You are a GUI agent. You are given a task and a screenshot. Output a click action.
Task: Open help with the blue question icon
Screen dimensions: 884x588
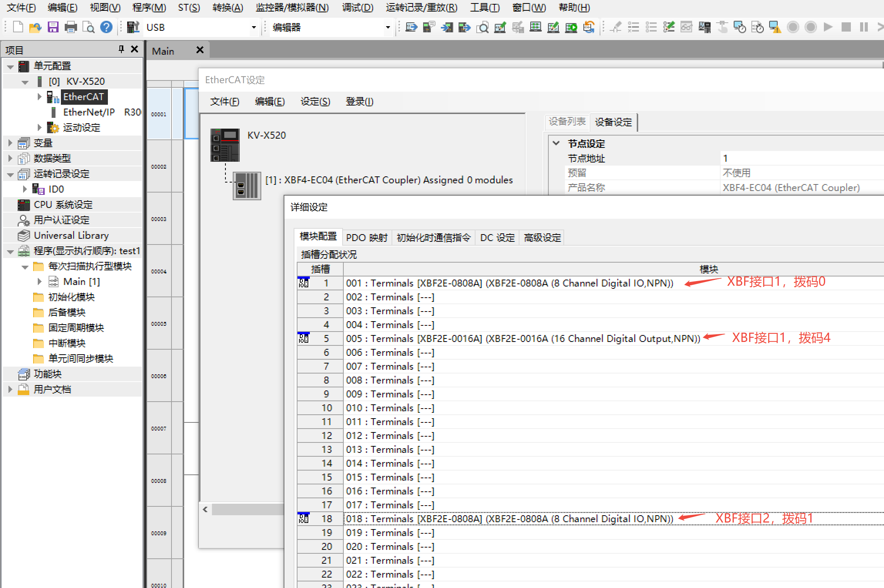tap(106, 27)
